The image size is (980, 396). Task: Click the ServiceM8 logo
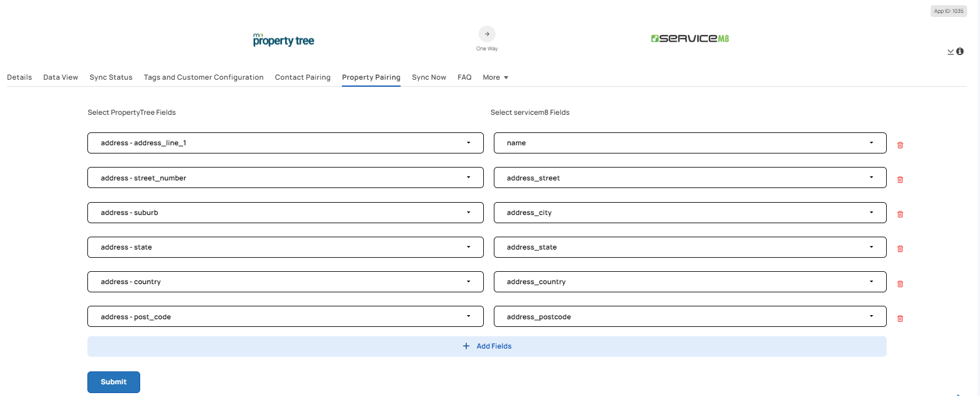[690, 39]
